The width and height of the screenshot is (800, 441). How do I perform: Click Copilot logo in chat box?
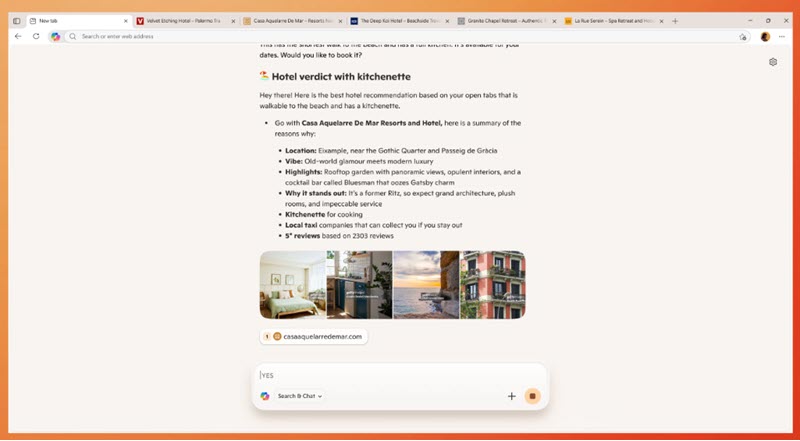265,396
